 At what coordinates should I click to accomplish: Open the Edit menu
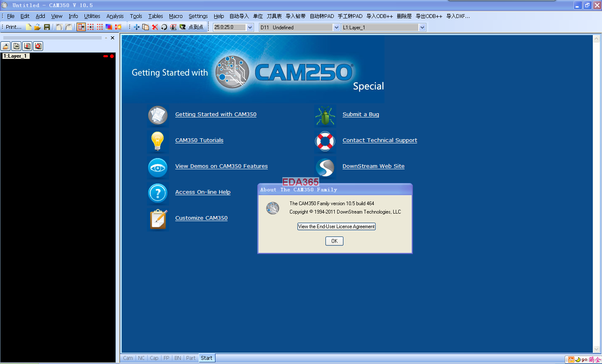click(25, 16)
